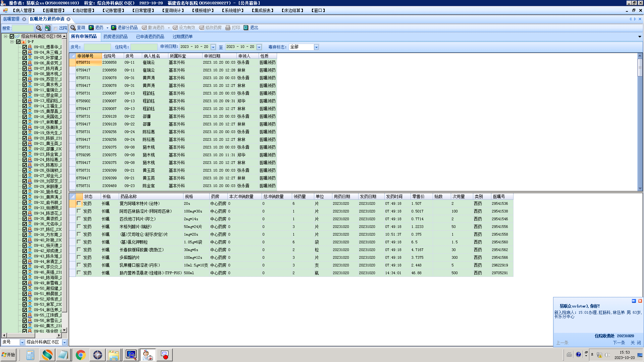644x362 pixels.
Task: Uncheck patient 09-03_傅景华 in the tree
Action: click(24, 47)
